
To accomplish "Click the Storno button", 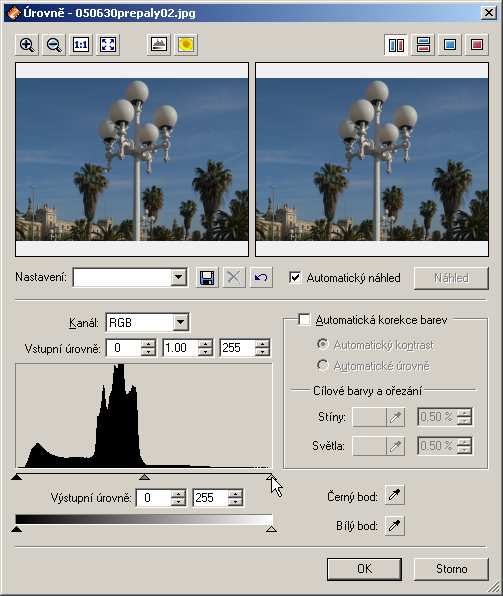I will [x=451, y=569].
